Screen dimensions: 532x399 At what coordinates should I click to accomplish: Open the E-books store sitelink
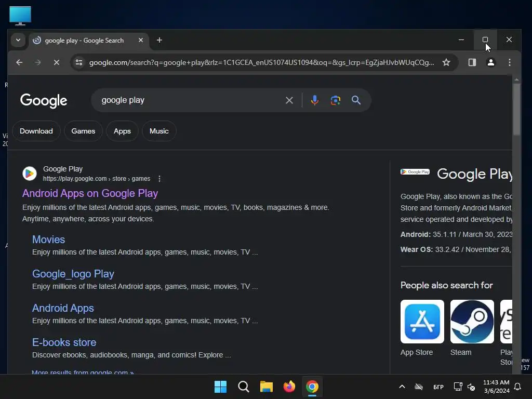click(64, 342)
